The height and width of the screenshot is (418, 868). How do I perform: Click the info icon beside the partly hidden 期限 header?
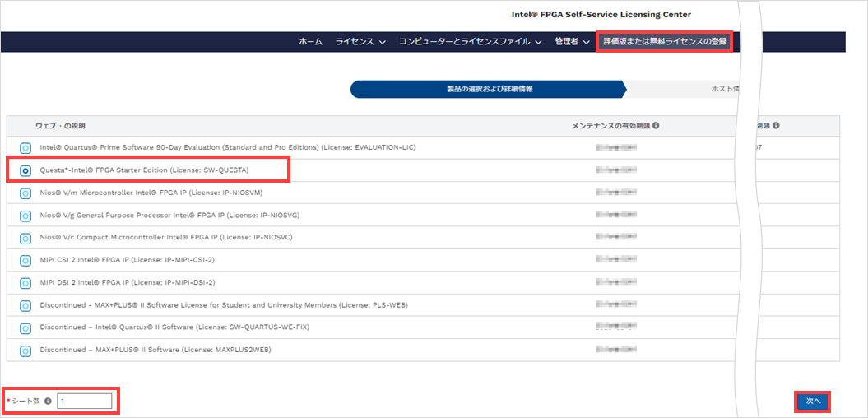(776, 126)
